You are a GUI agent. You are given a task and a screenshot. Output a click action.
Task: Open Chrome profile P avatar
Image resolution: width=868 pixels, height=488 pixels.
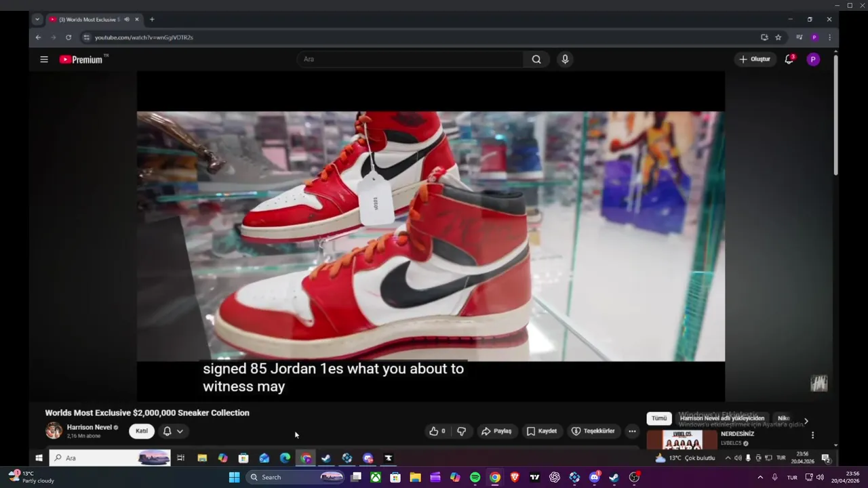pyautogui.click(x=814, y=37)
